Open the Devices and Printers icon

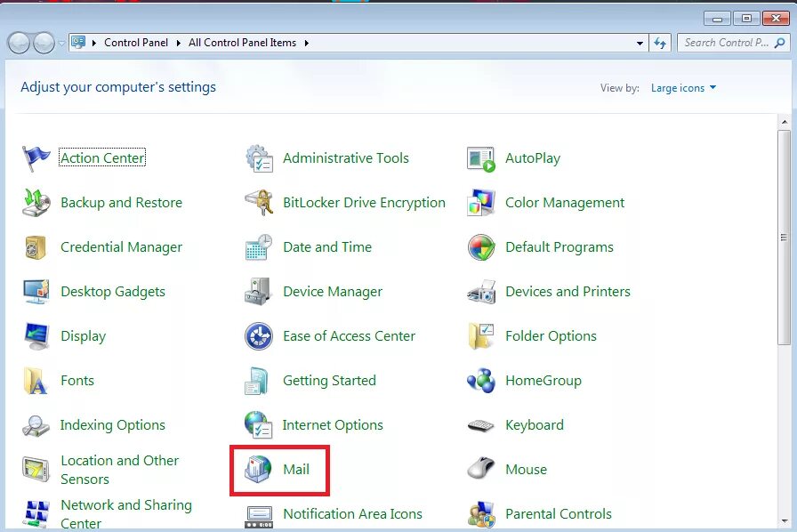tap(481, 292)
